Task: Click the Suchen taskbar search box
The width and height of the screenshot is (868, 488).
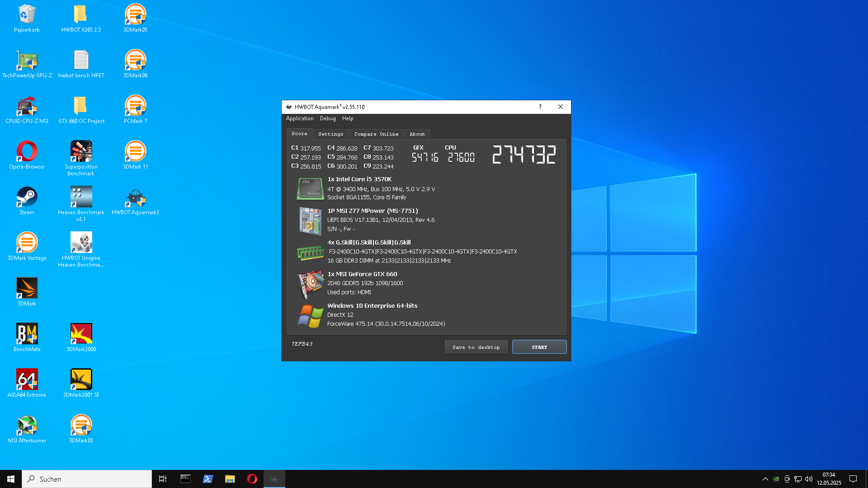Action: tap(87, 479)
